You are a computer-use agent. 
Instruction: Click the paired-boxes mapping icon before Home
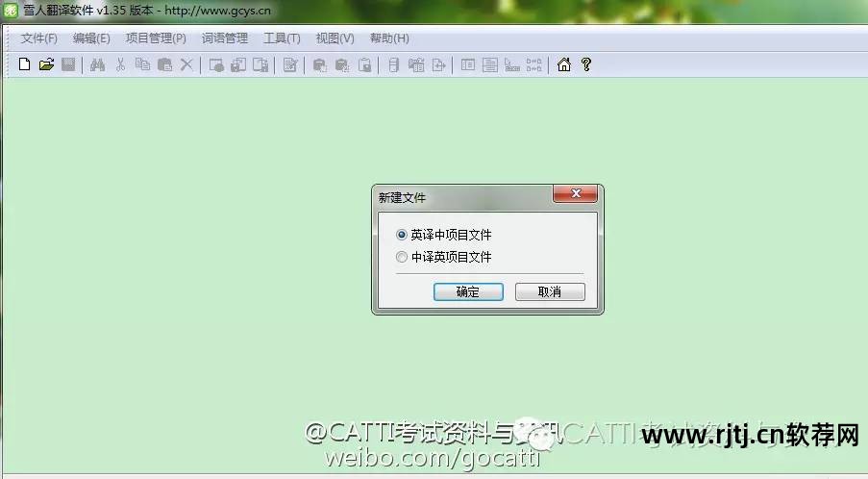click(x=534, y=64)
